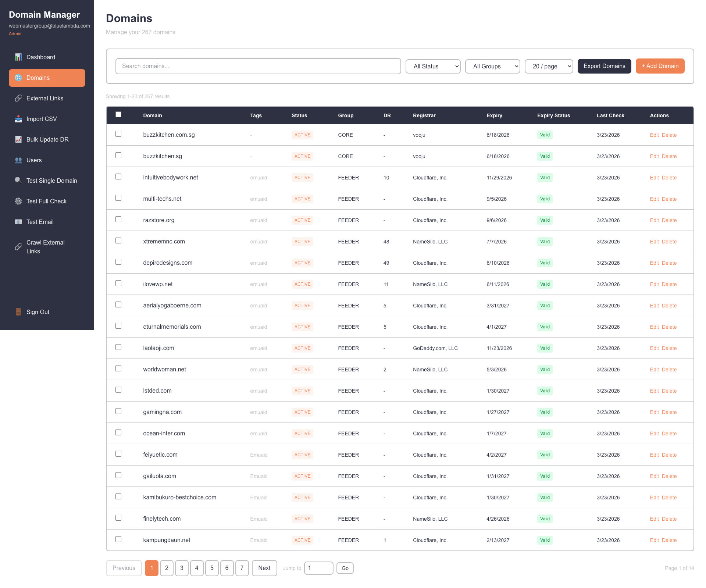Open Test Email from the sidebar
Viewport: 706px width, 588px height.
point(40,222)
